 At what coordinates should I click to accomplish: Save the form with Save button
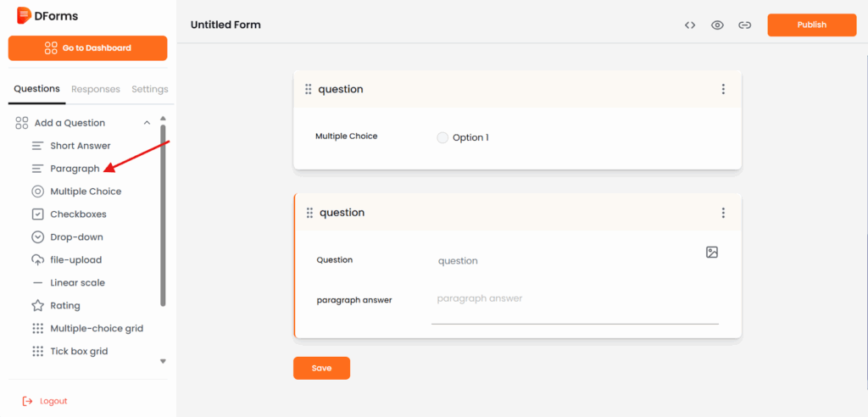(321, 369)
